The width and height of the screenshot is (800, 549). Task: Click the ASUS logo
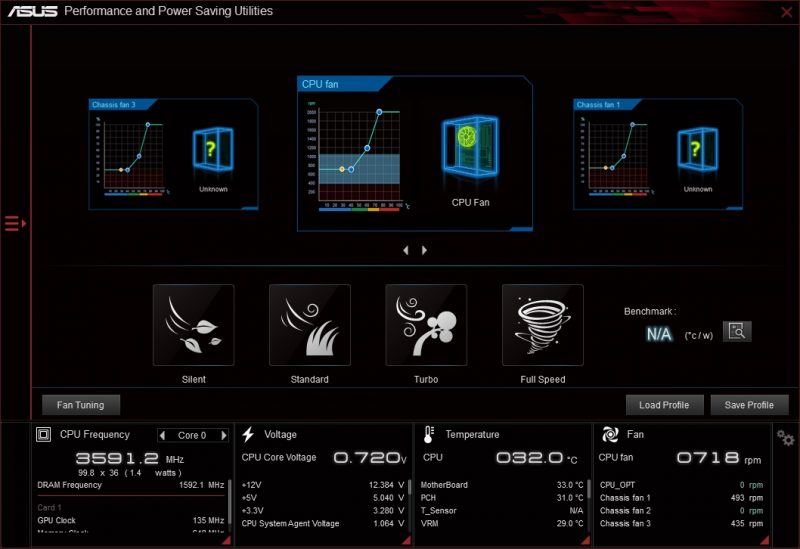(33, 11)
